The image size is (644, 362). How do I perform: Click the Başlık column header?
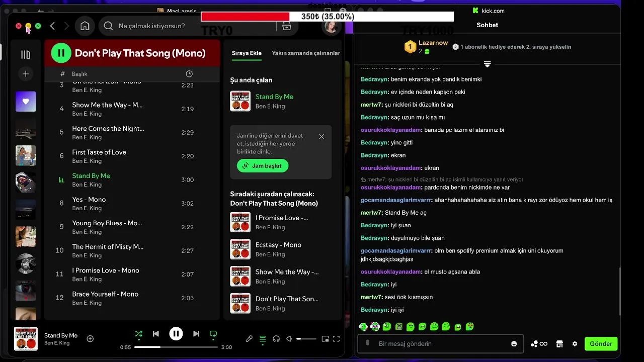coord(79,74)
